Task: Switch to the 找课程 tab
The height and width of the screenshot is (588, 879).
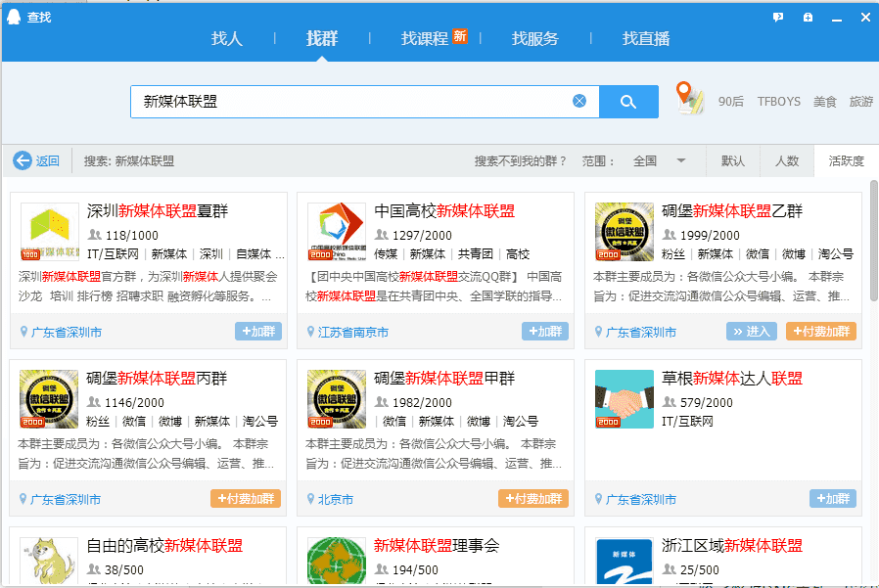Action: [425, 39]
